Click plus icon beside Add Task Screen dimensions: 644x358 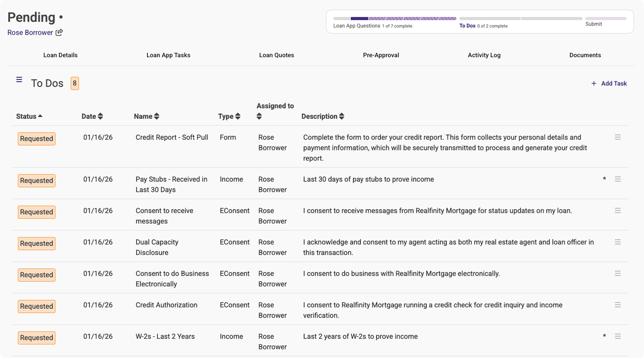point(594,84)
